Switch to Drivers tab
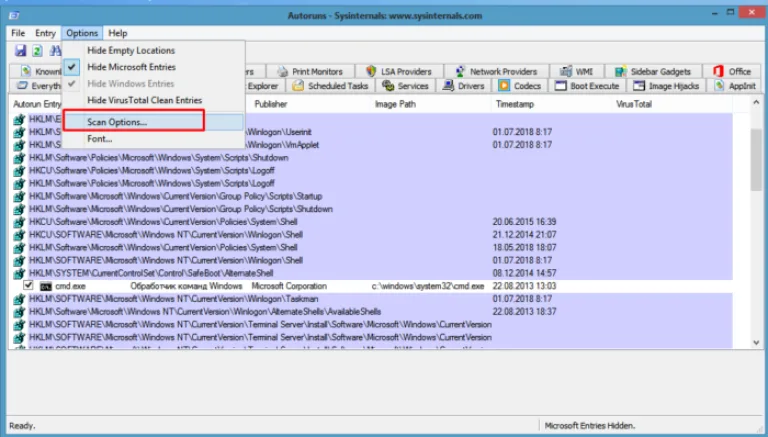The height and width of the screenshot is (437, 768). tap(463, 86)
